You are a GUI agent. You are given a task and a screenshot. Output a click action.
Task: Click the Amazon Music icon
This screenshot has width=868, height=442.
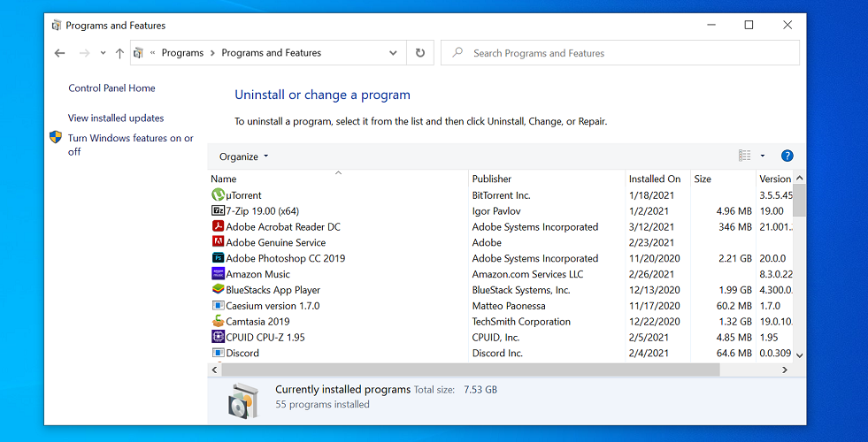tap(219, 273)
